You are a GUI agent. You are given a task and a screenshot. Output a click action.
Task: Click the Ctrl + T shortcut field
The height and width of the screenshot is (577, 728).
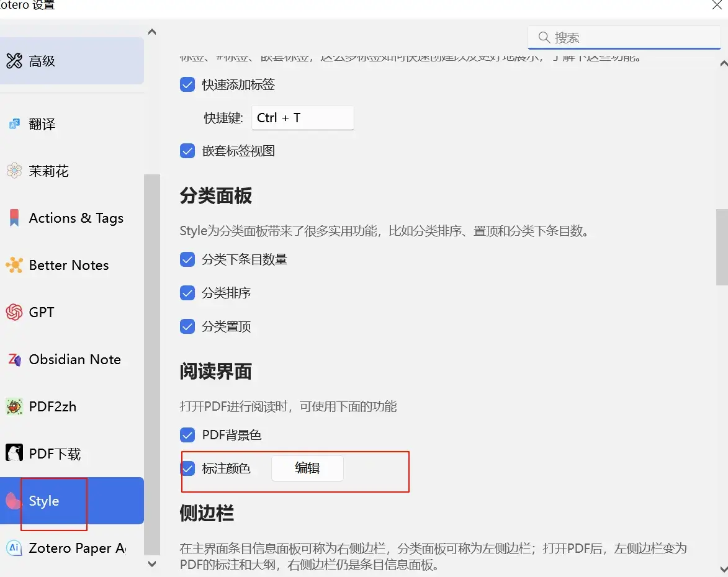302,118
